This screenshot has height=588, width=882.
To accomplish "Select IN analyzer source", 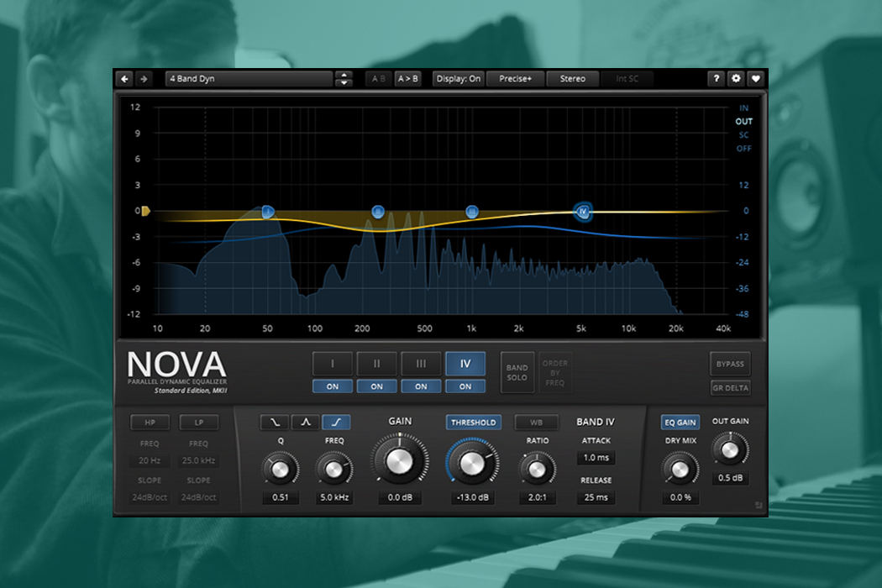I will tap(743, 108).
